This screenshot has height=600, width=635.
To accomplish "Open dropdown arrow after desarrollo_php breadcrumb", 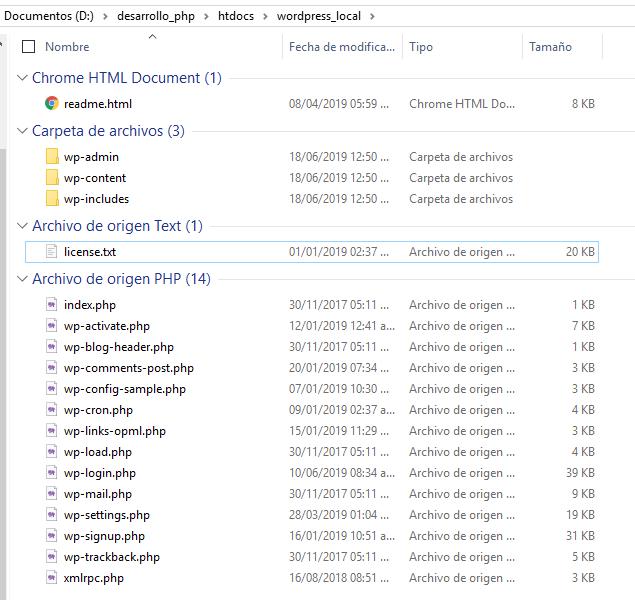I will (207, 16).
